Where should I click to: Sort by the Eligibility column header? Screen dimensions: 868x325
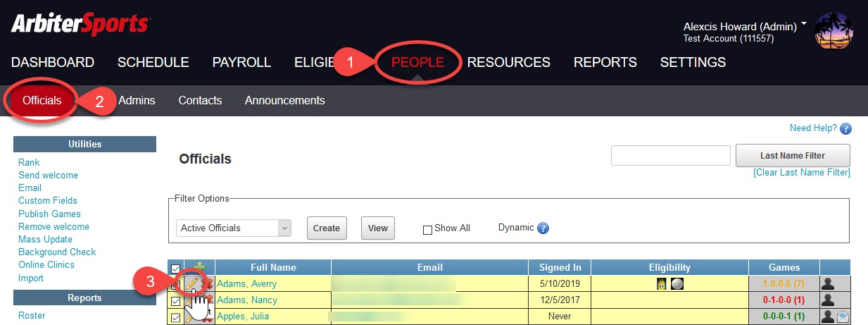(669, 267)
